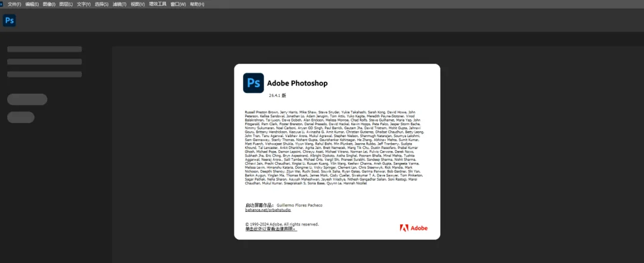Screen dimensions: 644x263
Task: Open the 增效工具 menu
Action: pyautogui.click(x=157, y=4)
